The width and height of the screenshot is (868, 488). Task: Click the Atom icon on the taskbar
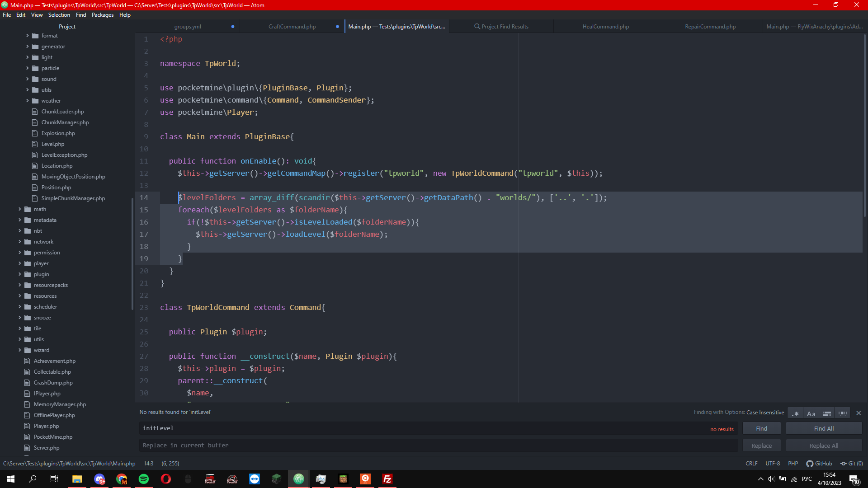click(299, 479)
